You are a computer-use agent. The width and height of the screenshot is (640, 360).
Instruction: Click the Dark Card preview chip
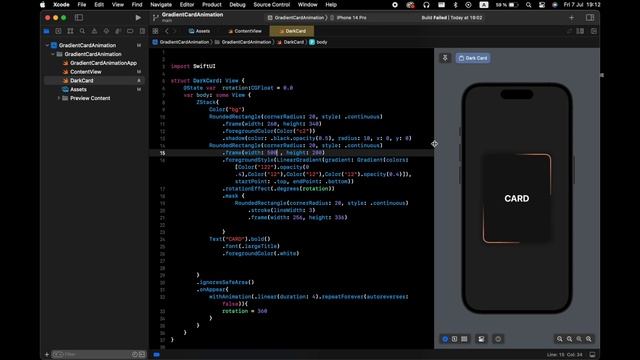tap(473, 58)
